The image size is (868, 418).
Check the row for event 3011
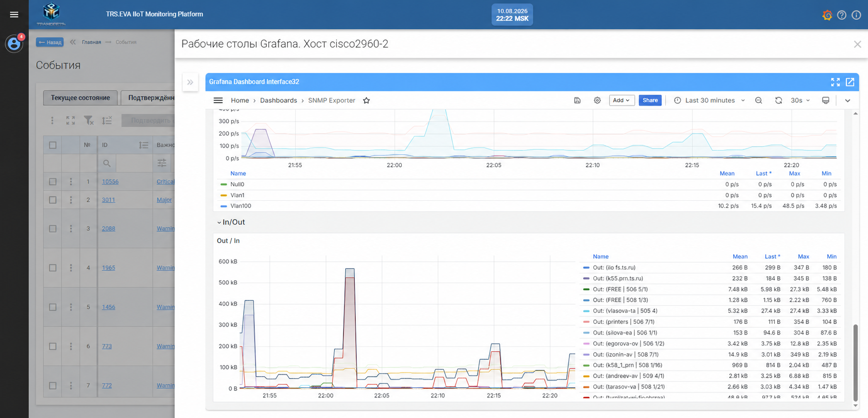[x=53, y=200]
